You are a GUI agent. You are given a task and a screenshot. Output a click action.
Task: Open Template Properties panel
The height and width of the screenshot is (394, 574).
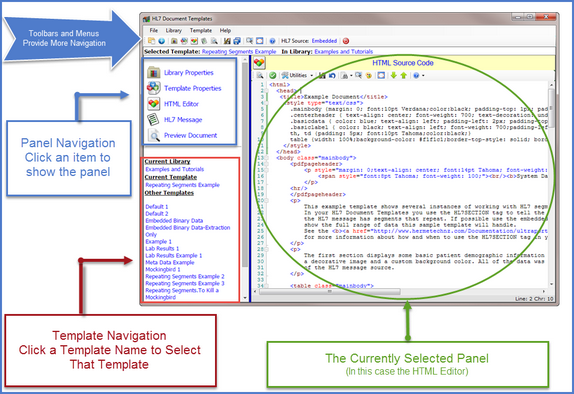coord(184,88)
